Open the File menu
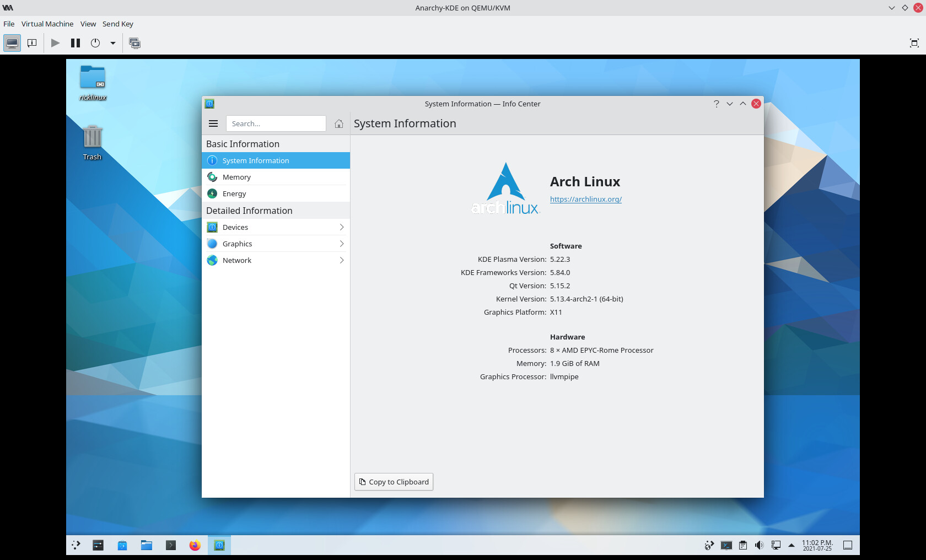This screenshot has width=926, height=560. tap(9, 24)
